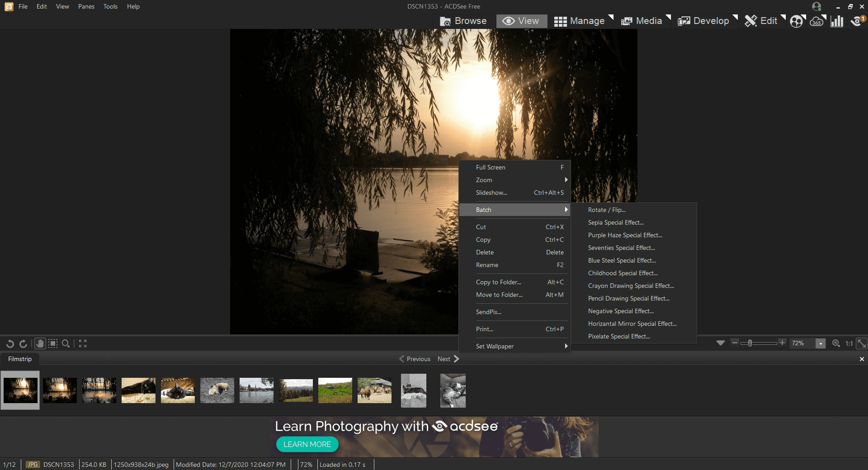The image size is (868, 470).
Task: Open the Panes menu
Action: point(86,6)
